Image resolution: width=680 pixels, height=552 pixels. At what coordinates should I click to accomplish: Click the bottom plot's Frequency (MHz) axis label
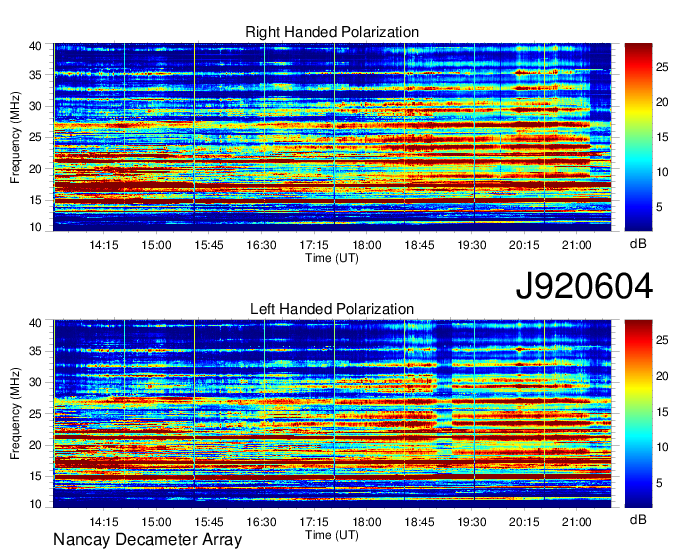coord(15,414)
